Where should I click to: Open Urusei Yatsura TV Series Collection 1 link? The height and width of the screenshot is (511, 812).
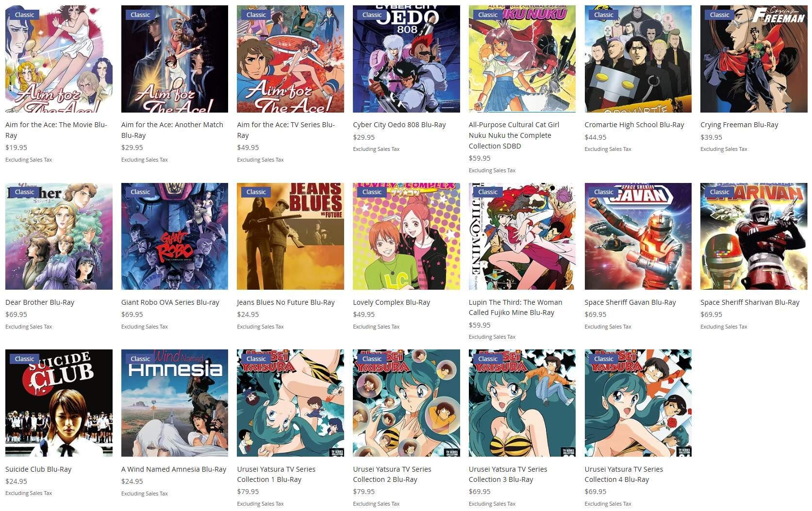[276, 474]
